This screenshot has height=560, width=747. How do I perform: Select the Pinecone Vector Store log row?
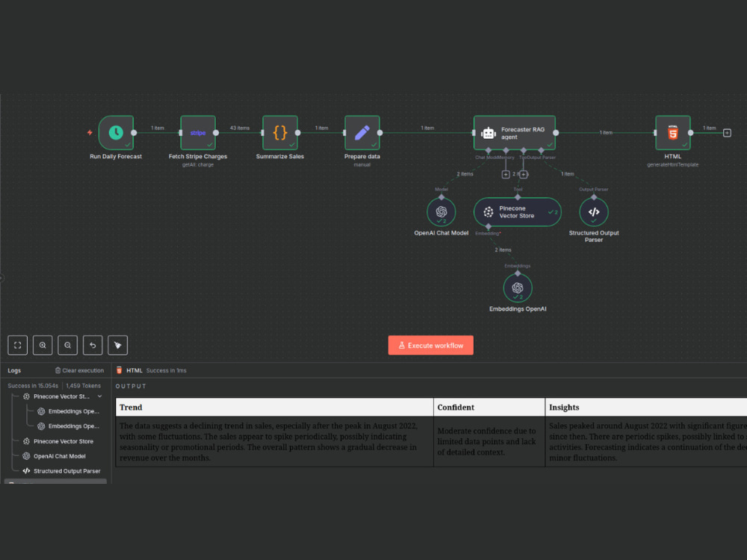[x=58, y=441]
